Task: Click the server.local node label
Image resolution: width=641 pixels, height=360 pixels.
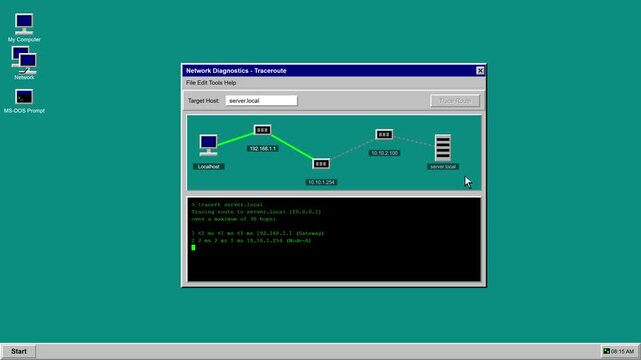Action: pyautogui.click(x=443, y=167)
